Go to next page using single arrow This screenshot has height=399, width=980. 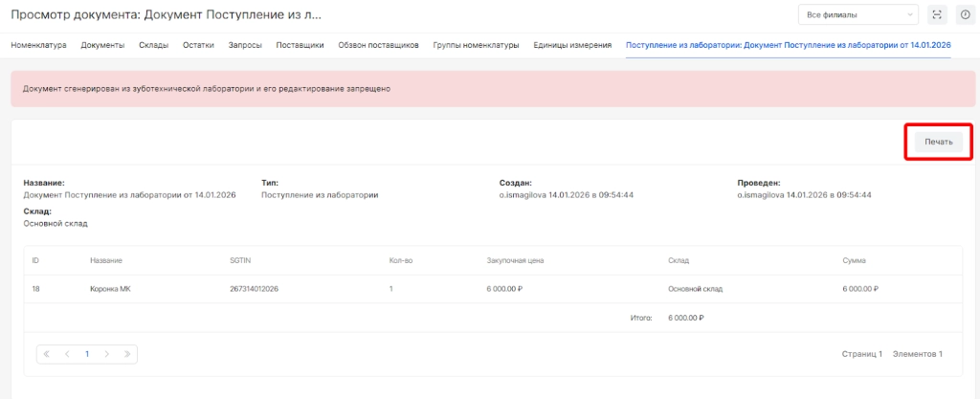pos(106,353)
